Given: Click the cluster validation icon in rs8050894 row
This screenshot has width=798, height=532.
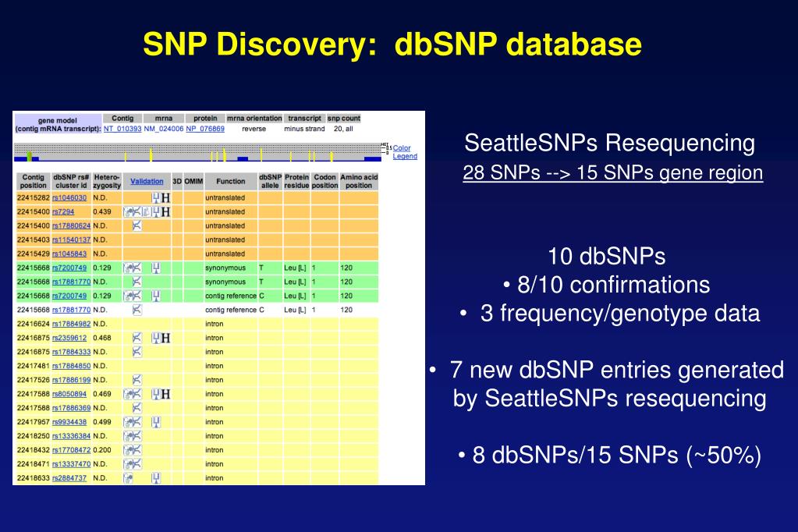Looking at the screenshot, I should pyautogui.click(x=128, y=394).
